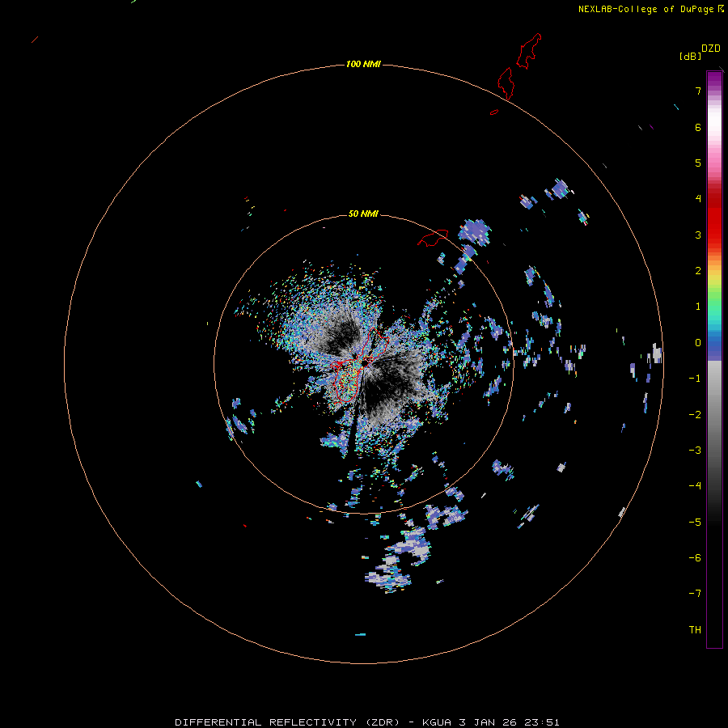Viewport: 728px width, 728px height.
Task: Click the -3 value on color scale
Action: pos(695,450)
